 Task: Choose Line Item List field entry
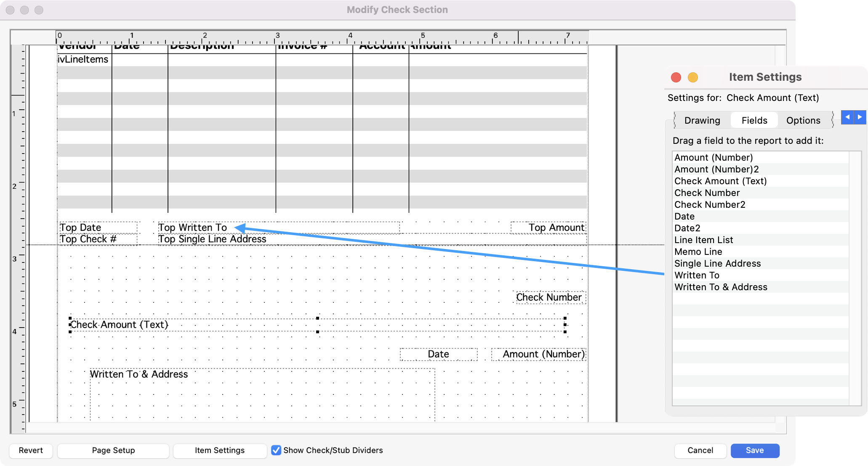tap(703, 240)
